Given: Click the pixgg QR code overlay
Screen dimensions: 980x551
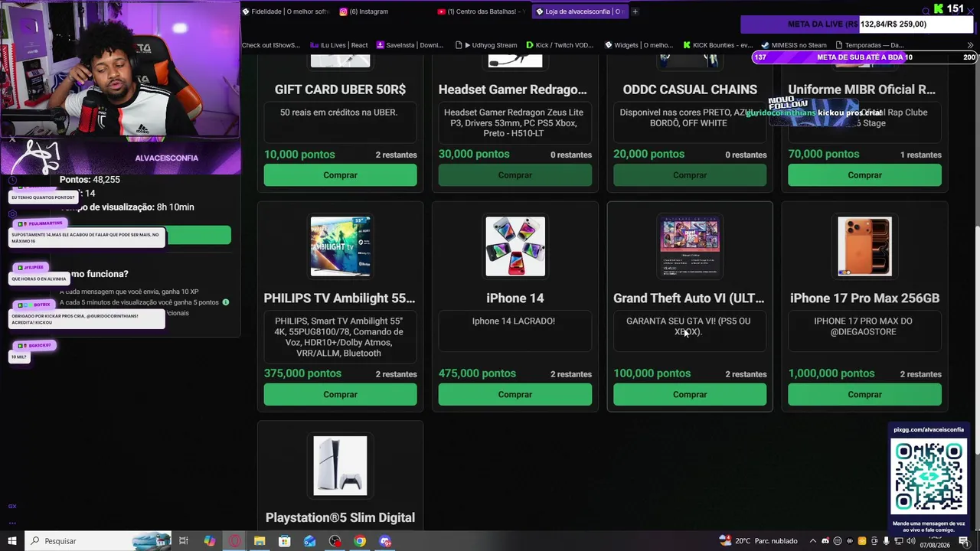Looking at the screenshot, I should click(929, 476).
